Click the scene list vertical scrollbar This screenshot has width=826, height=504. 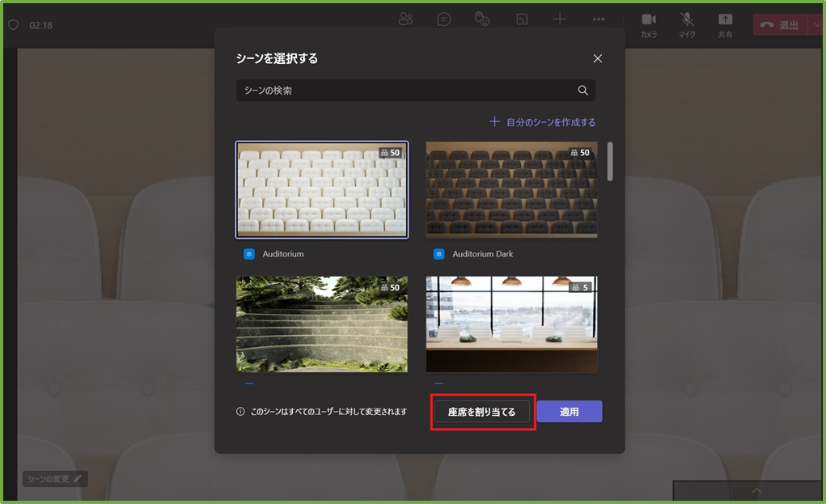tap(609, 162)
